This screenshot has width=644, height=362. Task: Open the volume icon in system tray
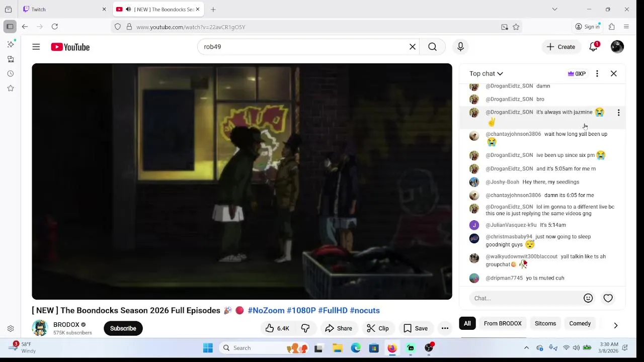576,348
